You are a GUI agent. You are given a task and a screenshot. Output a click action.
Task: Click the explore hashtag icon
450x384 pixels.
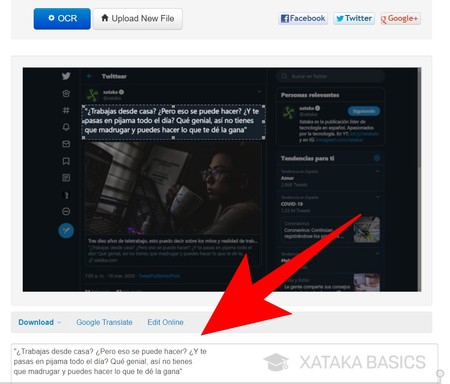[66, 110]
